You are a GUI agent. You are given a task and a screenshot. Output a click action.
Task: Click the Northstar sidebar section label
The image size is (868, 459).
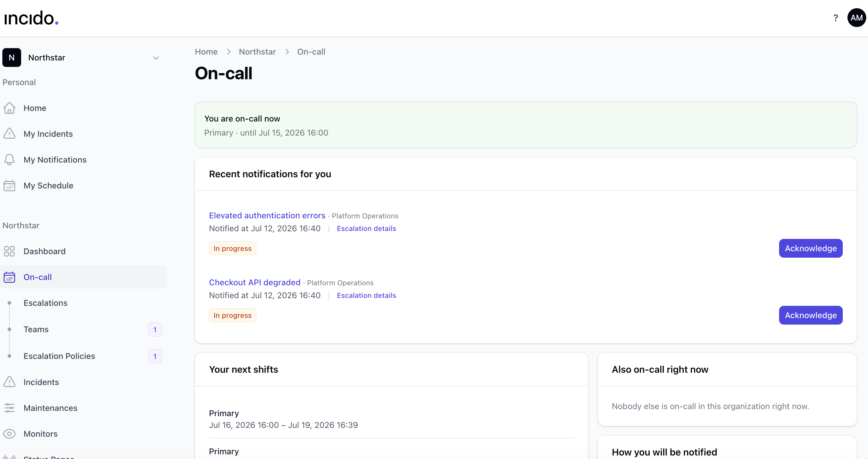tap(21, 226)
